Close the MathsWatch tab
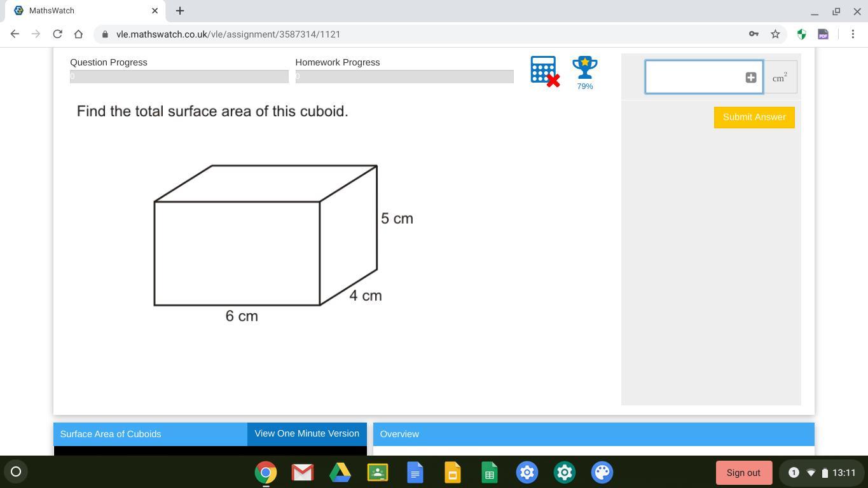 click(155, 11)
